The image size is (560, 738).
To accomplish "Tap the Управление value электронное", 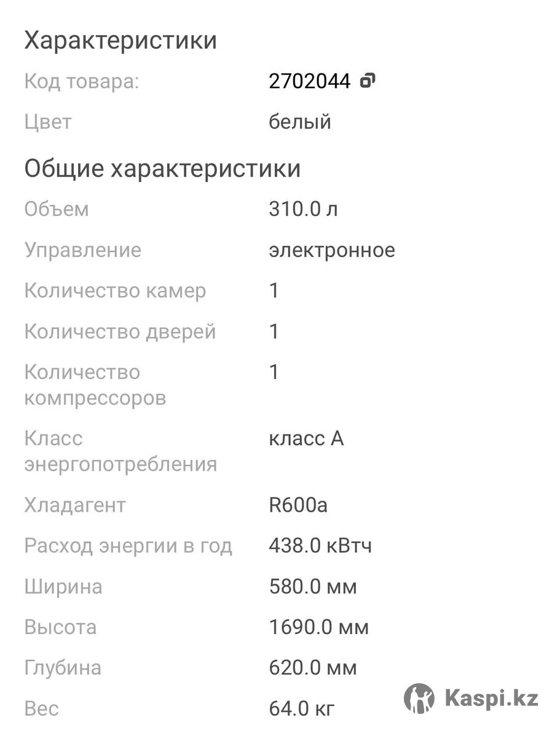I will (x=332, y=250).
